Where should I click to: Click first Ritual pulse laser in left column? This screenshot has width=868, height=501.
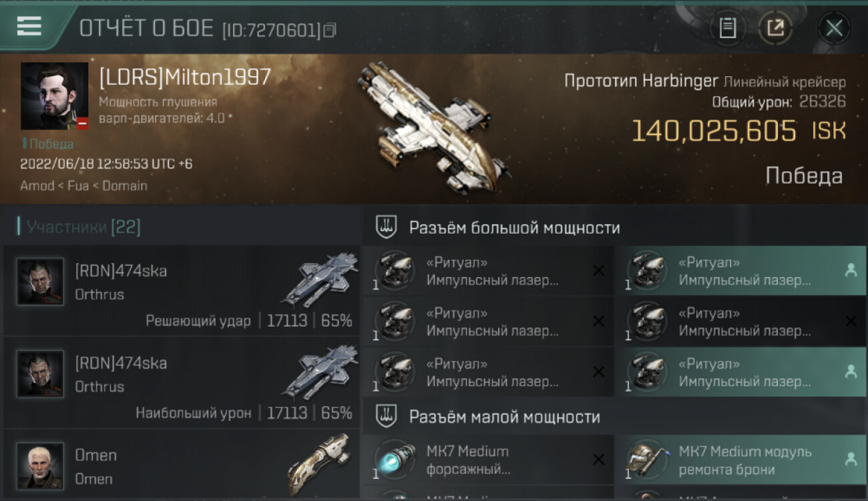[489, 271]
